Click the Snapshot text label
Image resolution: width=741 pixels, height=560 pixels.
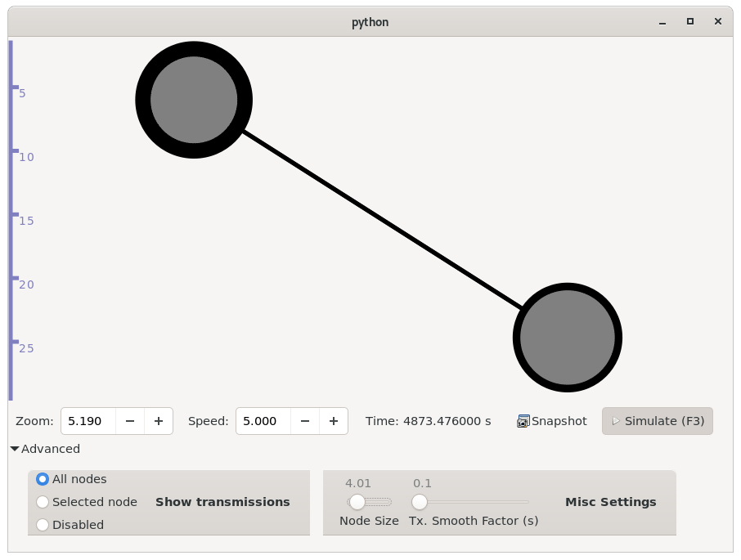point(559,421)
